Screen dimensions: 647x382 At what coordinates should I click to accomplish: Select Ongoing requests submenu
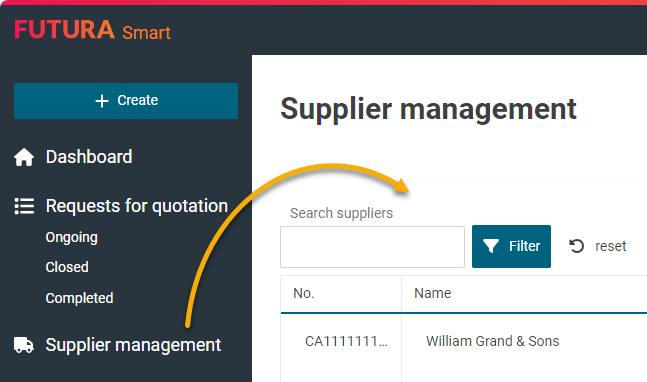click(x=72, y=237)
